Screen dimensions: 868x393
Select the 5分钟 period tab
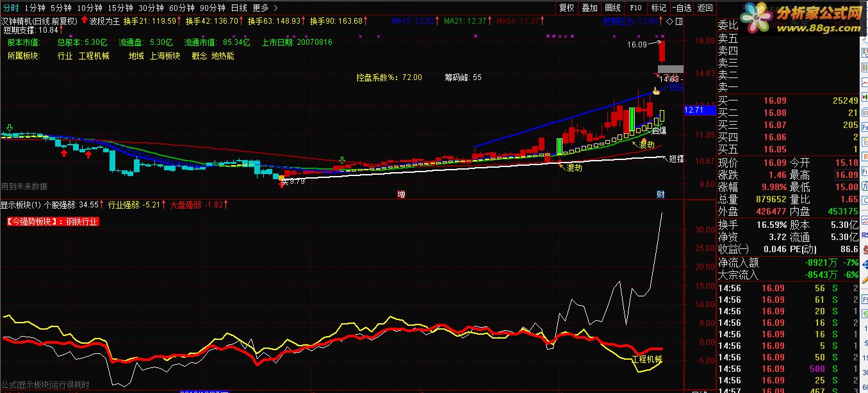point(61,8)
